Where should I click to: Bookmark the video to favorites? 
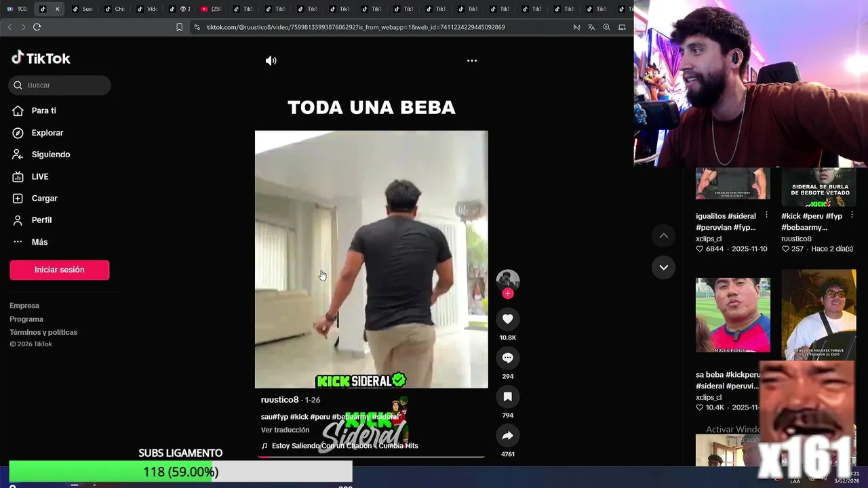click(x=508, y=396)
